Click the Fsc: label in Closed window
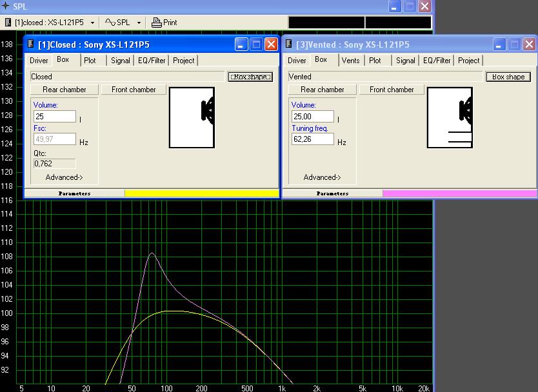The width and height of the screenshot is (538, 392). tap(40, 128)
